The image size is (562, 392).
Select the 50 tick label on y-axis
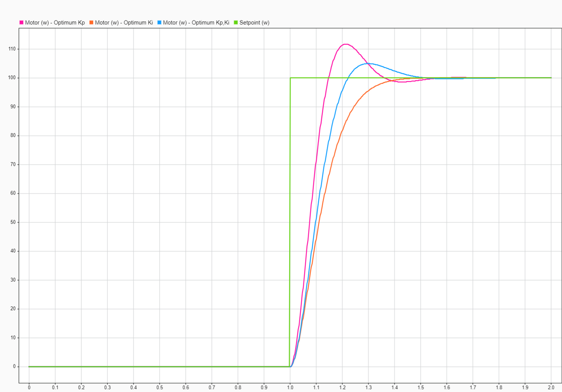13,222
